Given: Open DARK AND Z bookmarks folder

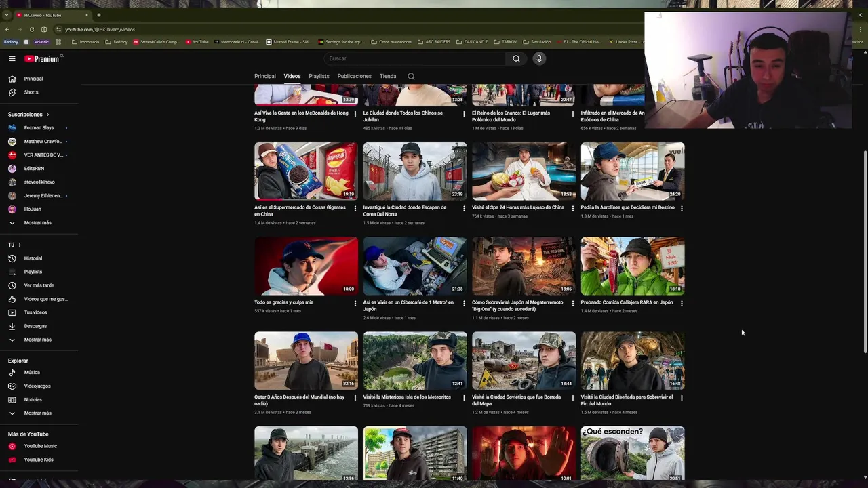Looking at the screenshot, I should point(472,42).
